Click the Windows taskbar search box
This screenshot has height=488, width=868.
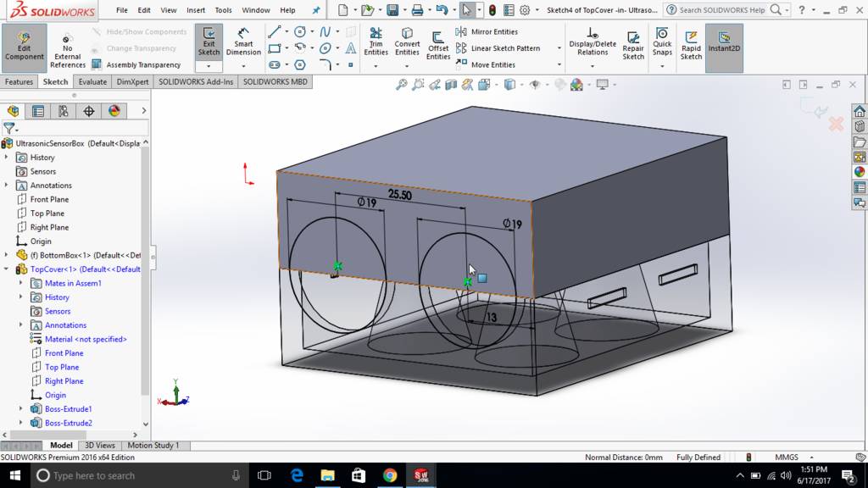136,475
